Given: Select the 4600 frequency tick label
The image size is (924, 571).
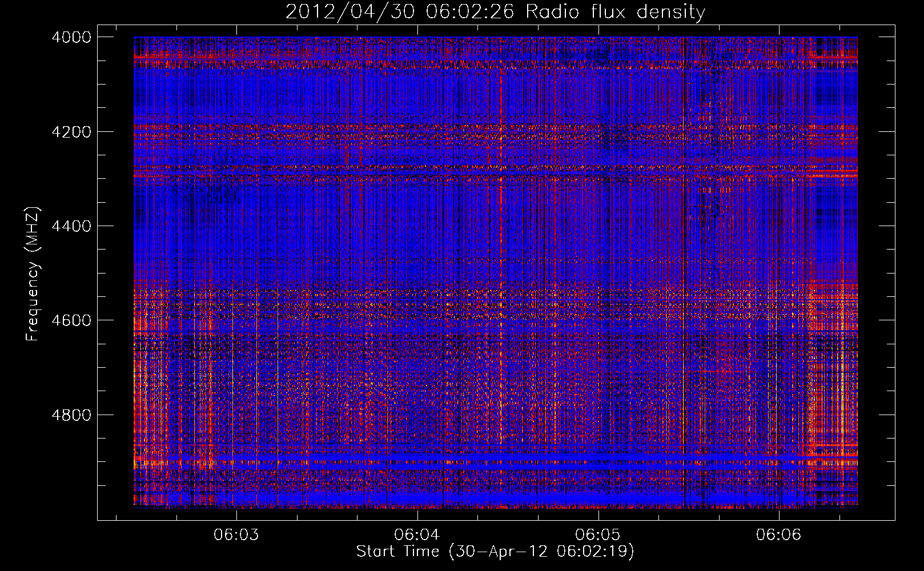Looking at the screenshot, I should point(71,320).
